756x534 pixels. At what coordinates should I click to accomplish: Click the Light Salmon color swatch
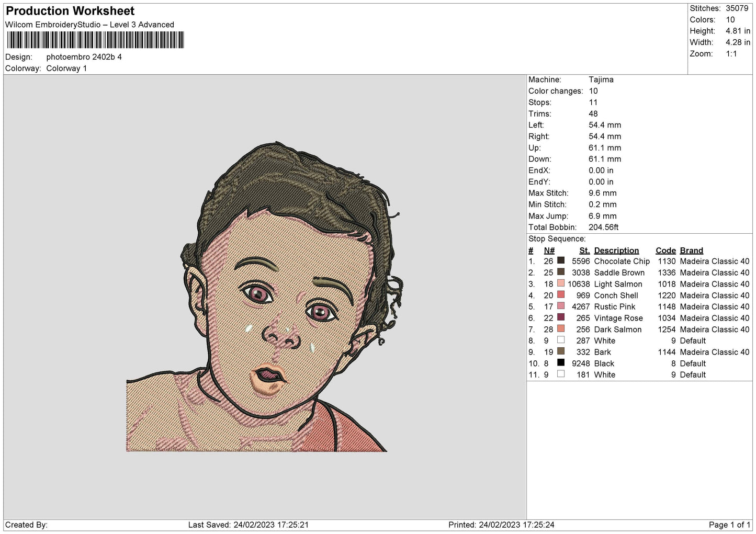[561, 283]
